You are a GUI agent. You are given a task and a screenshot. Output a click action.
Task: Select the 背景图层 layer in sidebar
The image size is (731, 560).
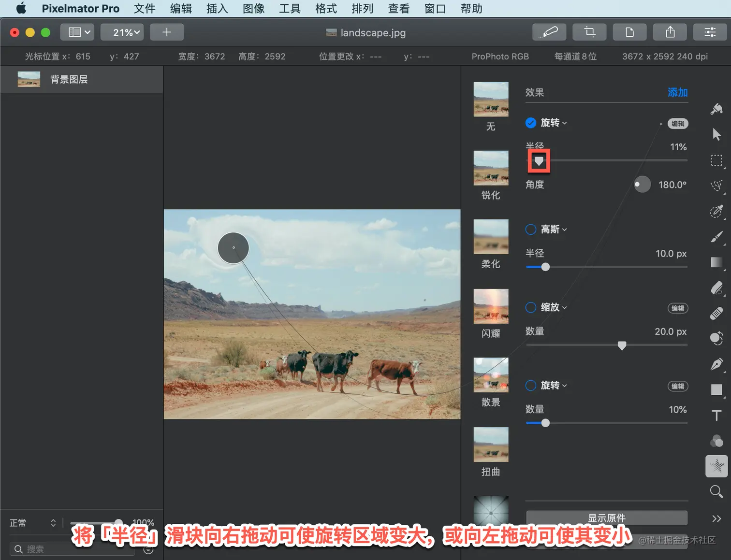pos(82,79)
